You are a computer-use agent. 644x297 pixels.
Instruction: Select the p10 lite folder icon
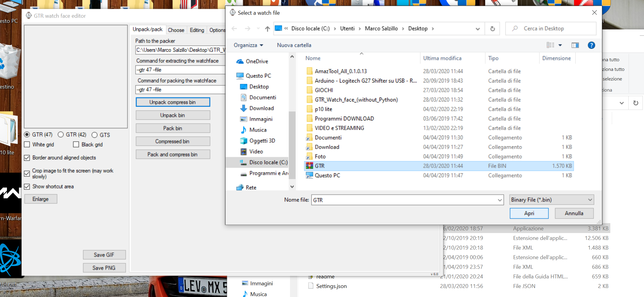coord(309,109)
